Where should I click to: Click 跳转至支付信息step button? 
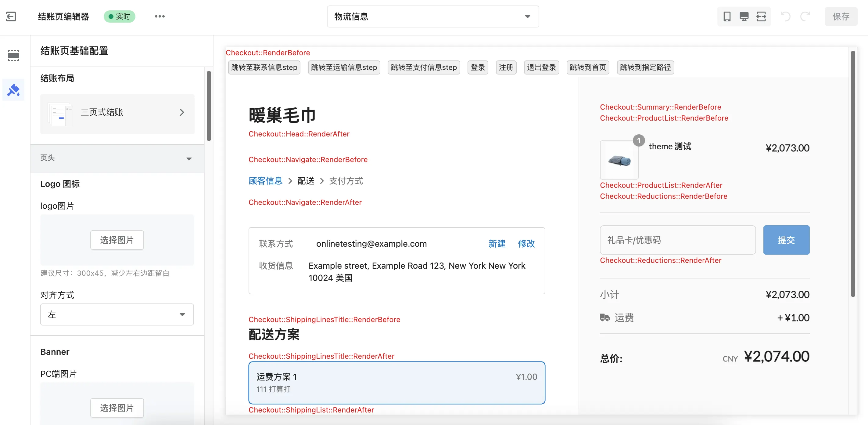coord(424,67)
